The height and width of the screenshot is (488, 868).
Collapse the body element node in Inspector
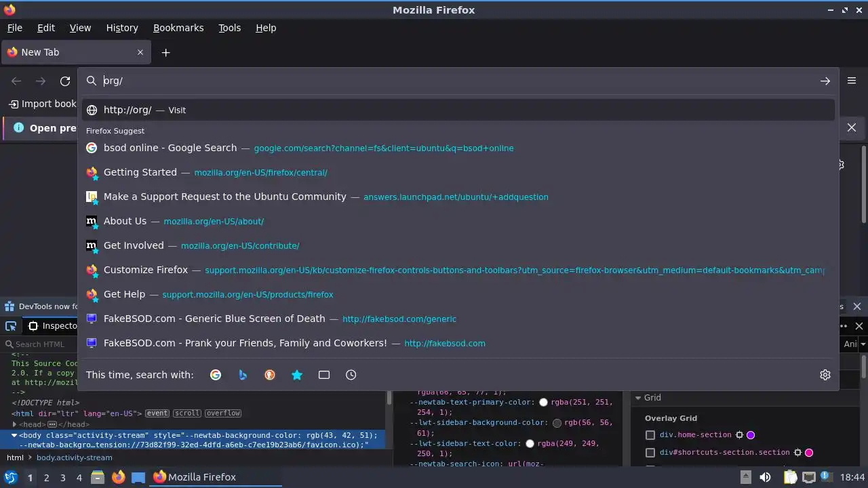[x=14, y=436]
